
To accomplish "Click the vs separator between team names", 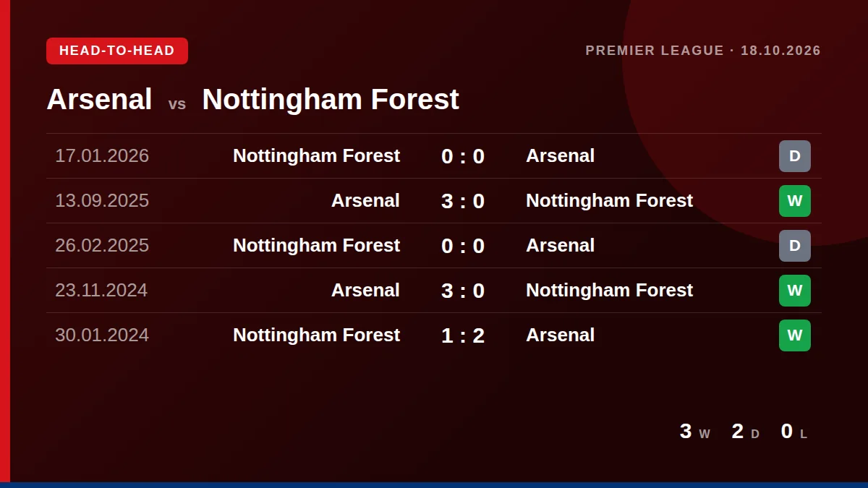I will [x=177, y=104].
